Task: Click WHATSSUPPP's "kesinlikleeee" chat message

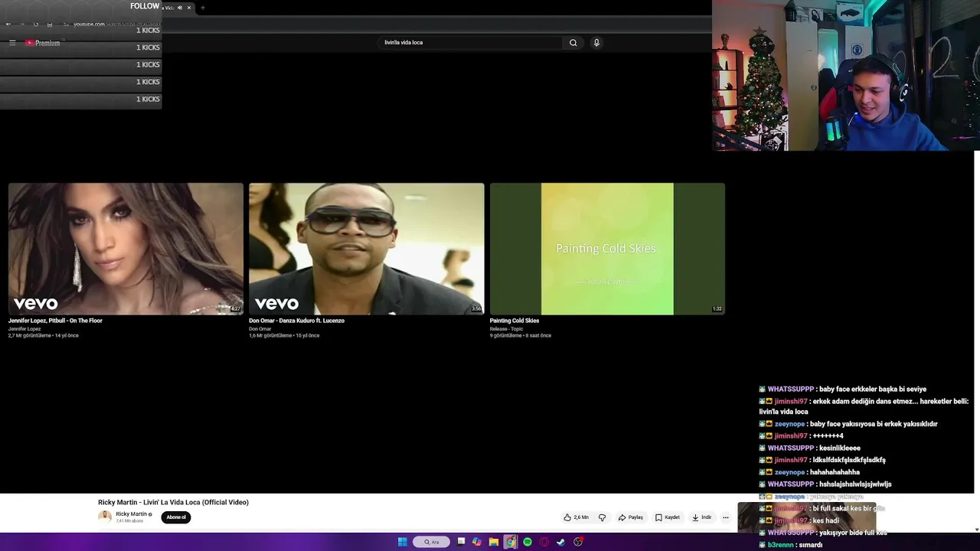Action: pos(809,448)
